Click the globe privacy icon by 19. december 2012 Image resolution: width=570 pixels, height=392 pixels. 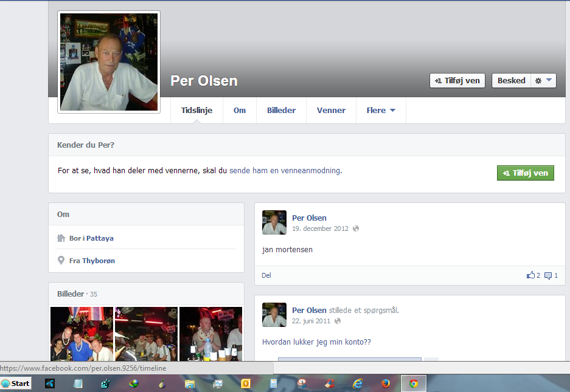pos(356,229)
